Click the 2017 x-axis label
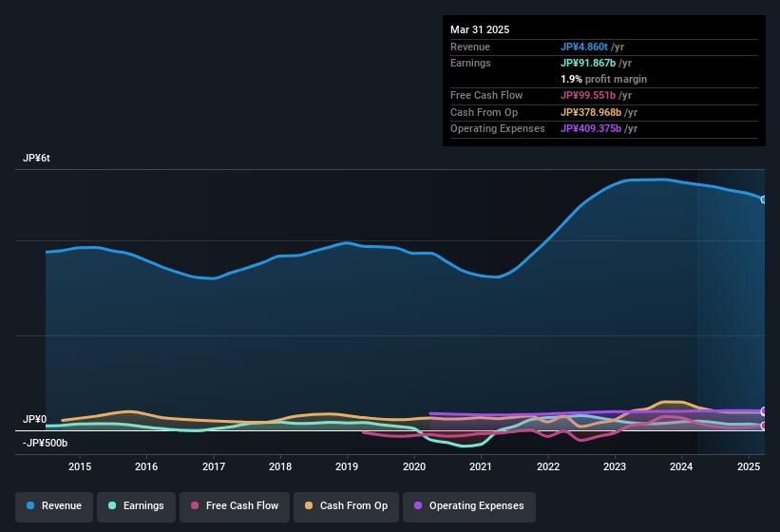Viewport: 780px width, 532px height. coord(214,466)
